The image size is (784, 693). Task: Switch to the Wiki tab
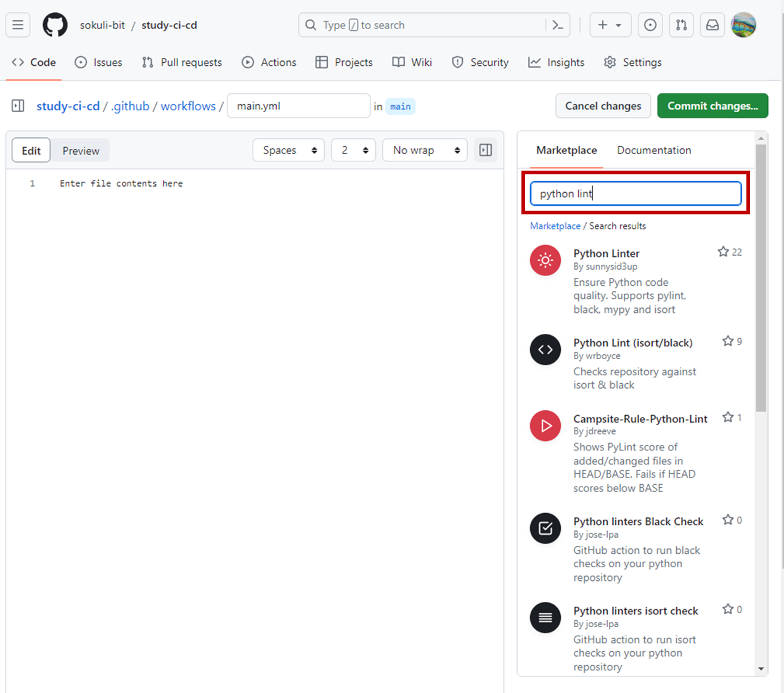412,62
